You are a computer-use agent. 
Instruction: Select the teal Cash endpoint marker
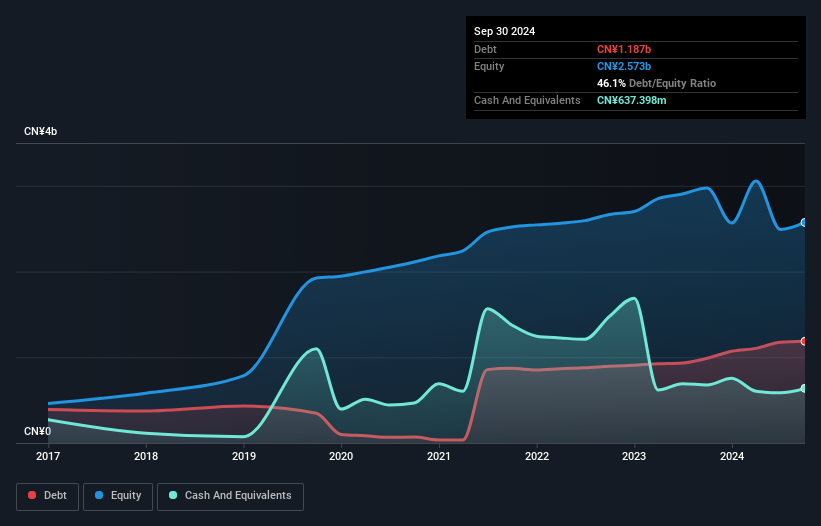point(804,388)
